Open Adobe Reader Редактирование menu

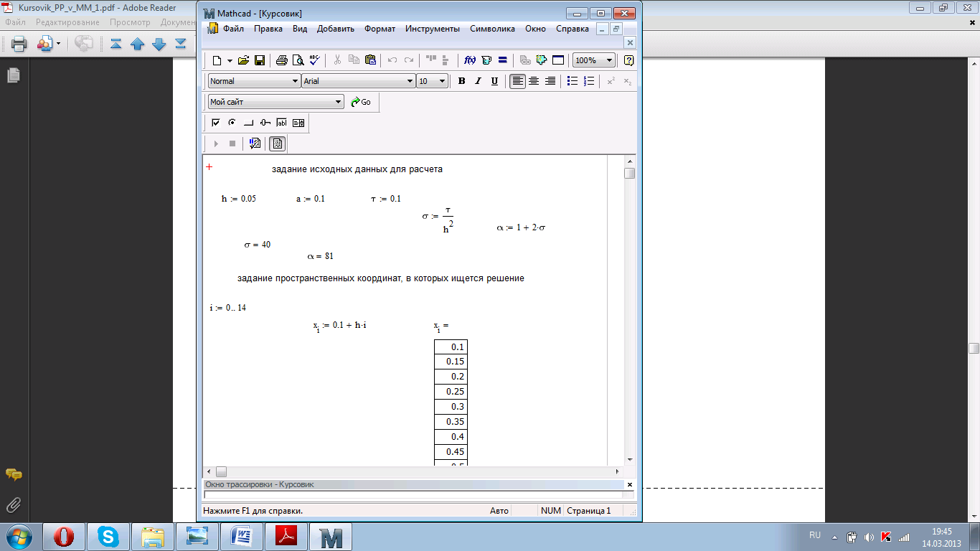68,22
